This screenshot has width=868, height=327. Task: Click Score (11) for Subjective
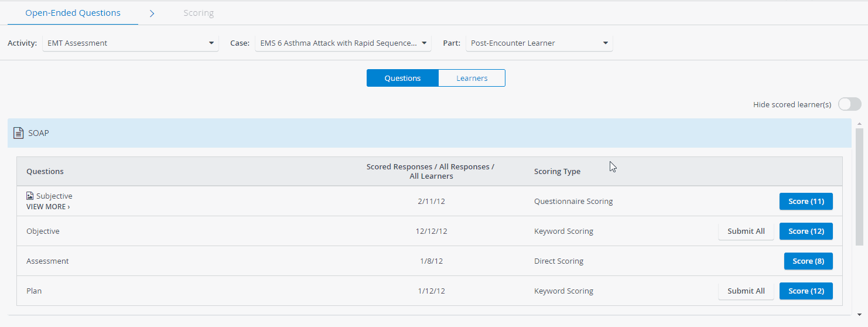[806, 201]
